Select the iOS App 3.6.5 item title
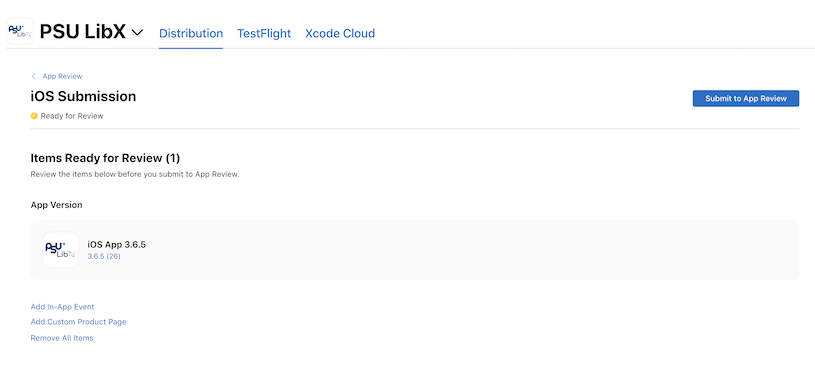 [x=116, y=245]
